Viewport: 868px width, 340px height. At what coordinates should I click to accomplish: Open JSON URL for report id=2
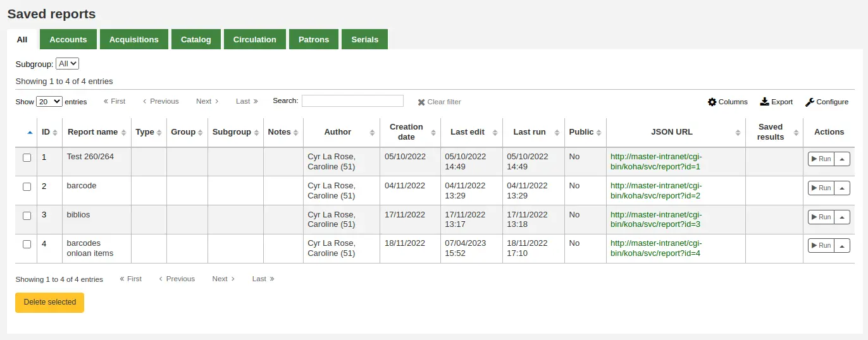(x=656, y=191)
